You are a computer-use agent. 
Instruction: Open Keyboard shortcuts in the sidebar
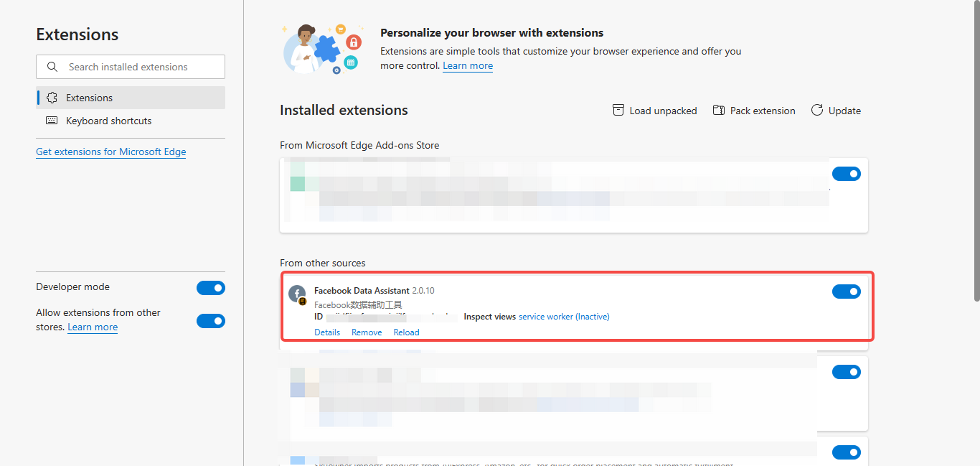tap(131, 121)
